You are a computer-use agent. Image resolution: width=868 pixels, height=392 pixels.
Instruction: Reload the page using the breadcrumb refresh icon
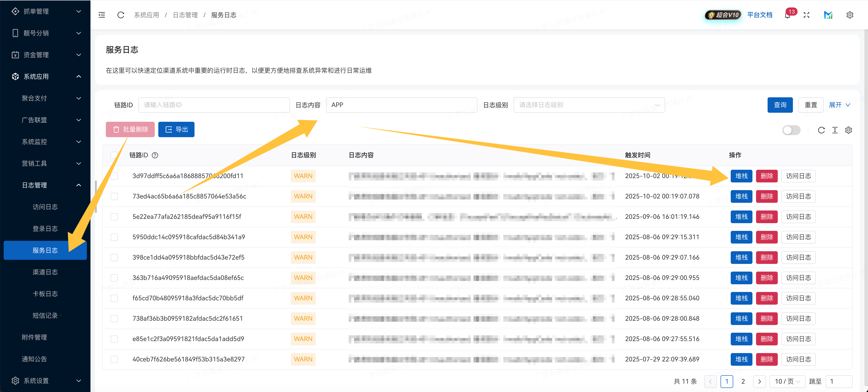tap(121, 15)
